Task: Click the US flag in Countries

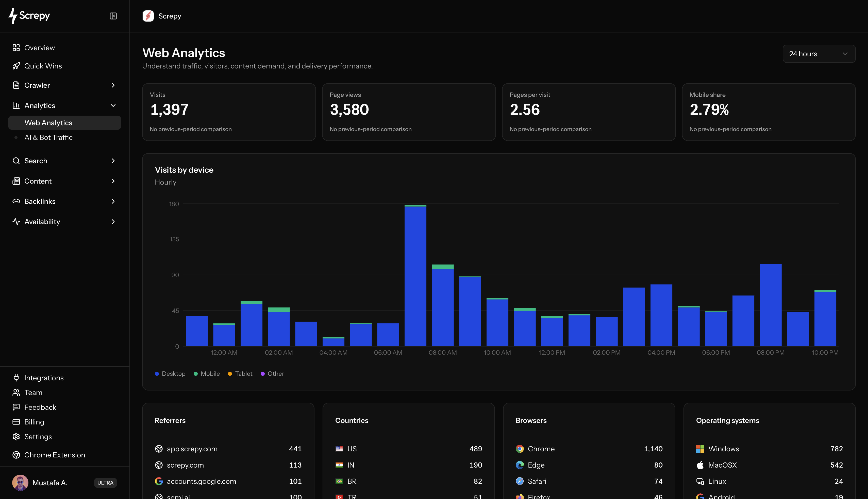Action: coord(339,449)
